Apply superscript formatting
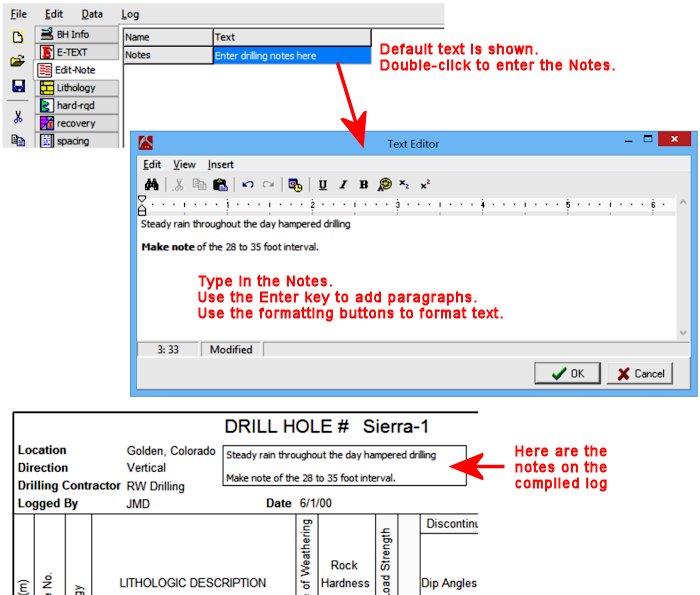The image size is (700, 595). point(425,185)
